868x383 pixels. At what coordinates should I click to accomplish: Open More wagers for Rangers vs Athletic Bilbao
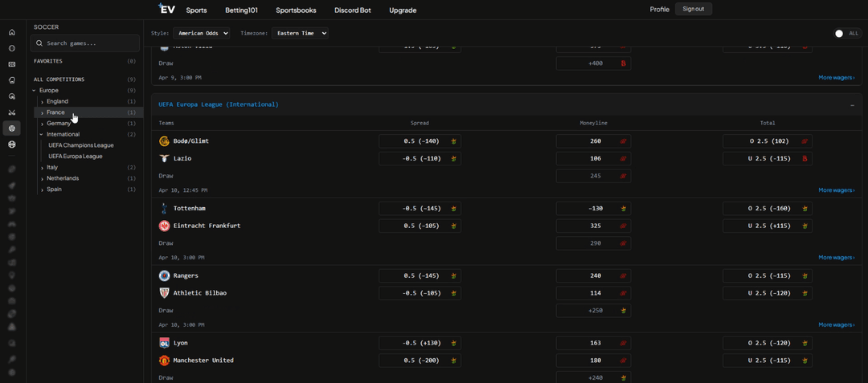pyautogui.click(x=837, y=325)
